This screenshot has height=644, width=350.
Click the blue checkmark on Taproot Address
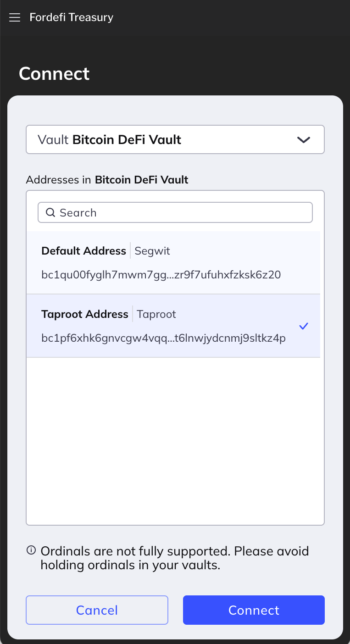click(x=303, y=326)
